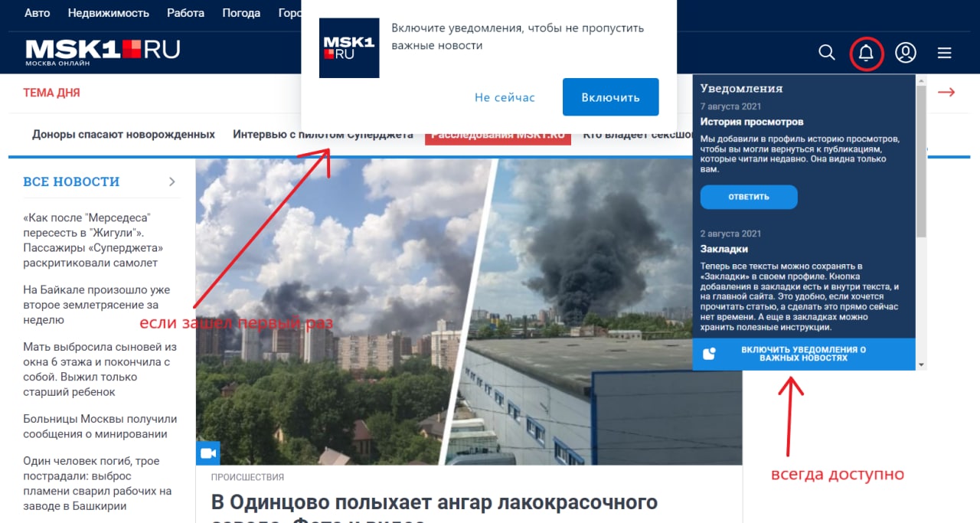Enable notifications via Включить уведомления о важных новостях

(804, 354)
